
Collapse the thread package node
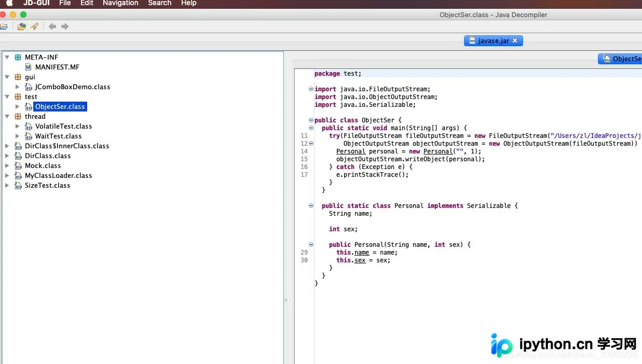click(x=7, y=116)
